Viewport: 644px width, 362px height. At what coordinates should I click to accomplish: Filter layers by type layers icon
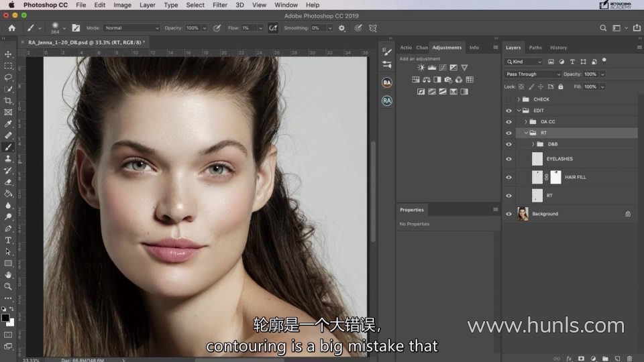coord(572,62)
